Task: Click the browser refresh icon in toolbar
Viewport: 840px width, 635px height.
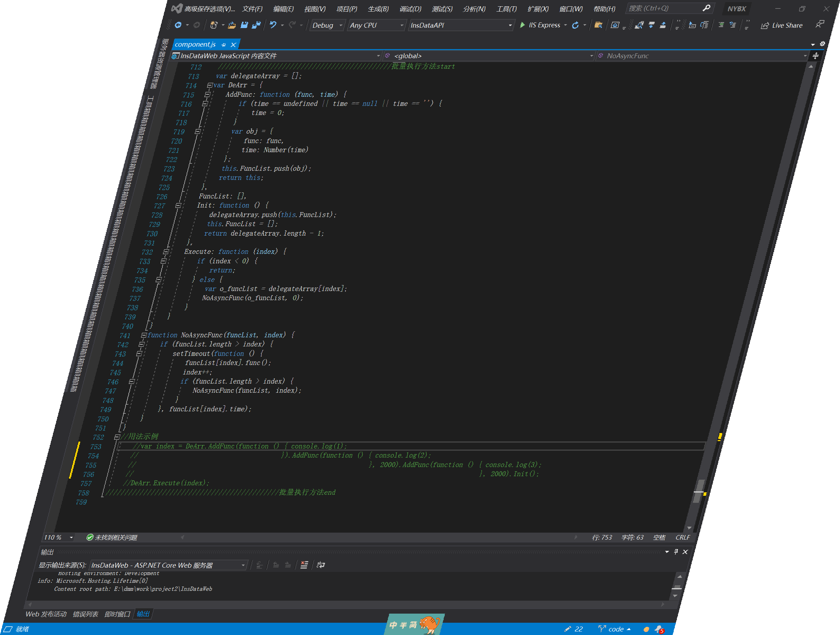Action: click(576, 25)
